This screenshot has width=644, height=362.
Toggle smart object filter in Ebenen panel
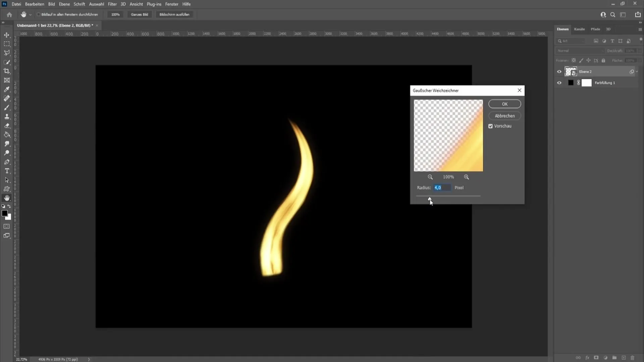629,41
